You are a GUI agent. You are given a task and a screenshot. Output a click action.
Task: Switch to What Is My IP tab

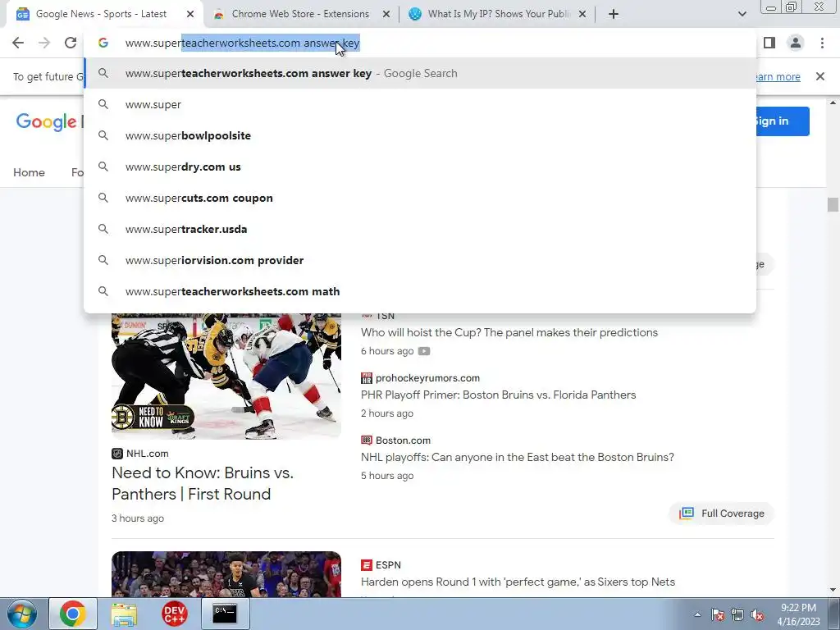(498, 14)
